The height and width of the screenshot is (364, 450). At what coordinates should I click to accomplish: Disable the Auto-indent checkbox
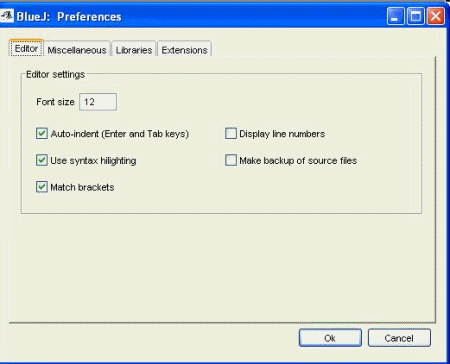[42, 134]
